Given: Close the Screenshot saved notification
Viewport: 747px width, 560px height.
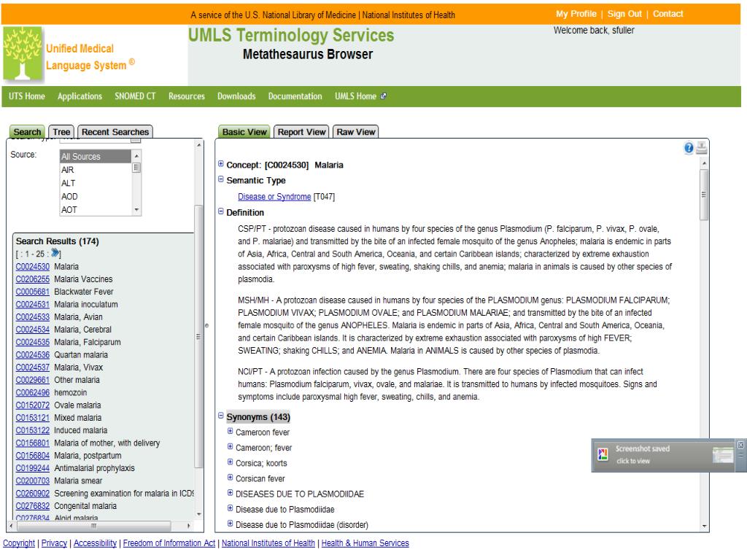Looking at the screenshot, I should click(x=740, y=445).
